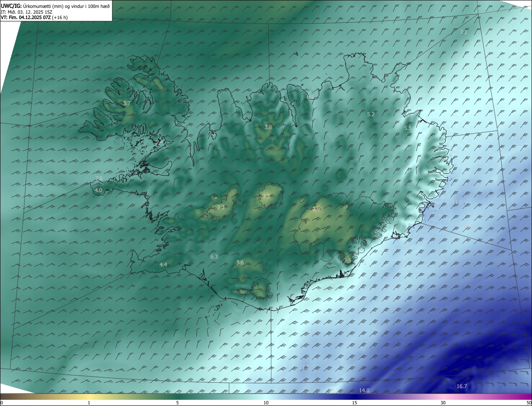This screenshot has width=532, height=406.
Task: Click the 4.4 value on the map
Action: click(163, 264)
